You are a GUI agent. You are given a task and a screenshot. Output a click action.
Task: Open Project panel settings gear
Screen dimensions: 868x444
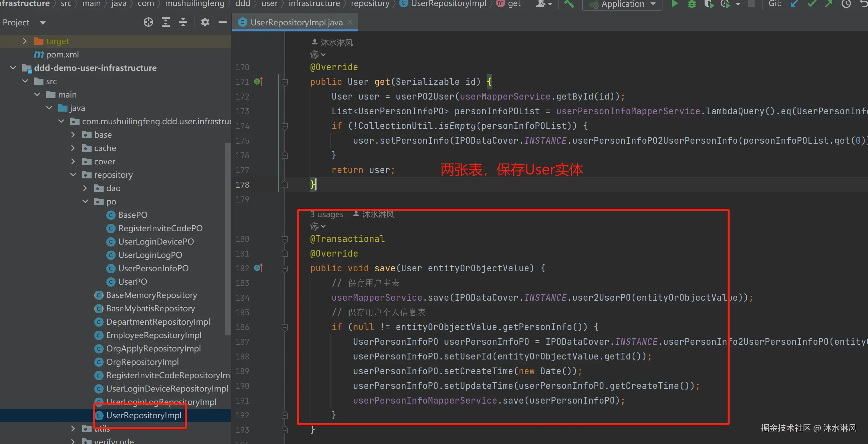tap(205, 23)
